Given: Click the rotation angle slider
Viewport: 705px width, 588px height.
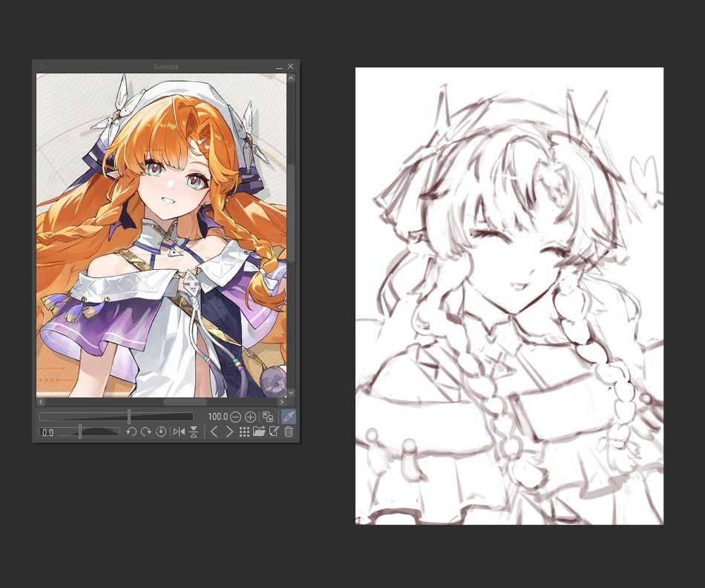Looking at the screenshot, I should click(x=79, y=432).
